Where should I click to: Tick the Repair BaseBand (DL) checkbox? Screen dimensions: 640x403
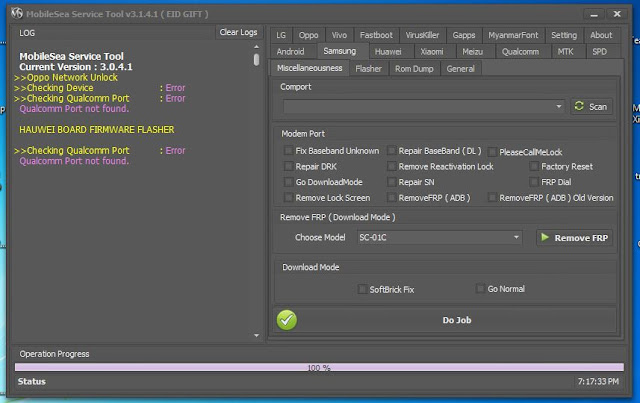click(391, 151)
